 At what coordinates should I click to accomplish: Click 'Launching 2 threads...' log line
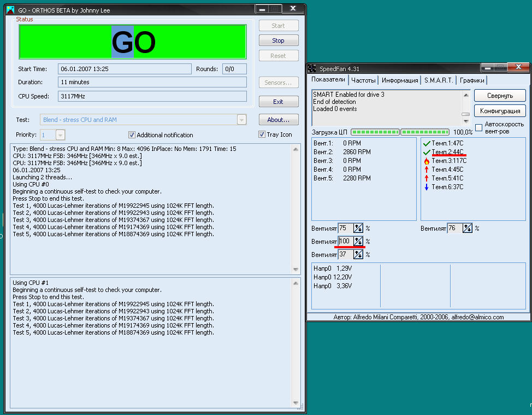43,177
